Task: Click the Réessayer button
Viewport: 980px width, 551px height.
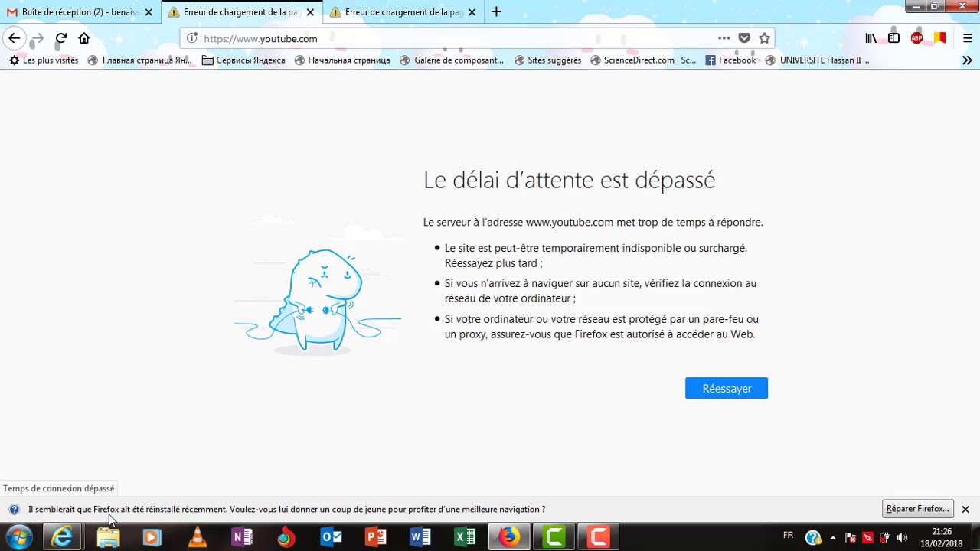Action: click(727, 389)
